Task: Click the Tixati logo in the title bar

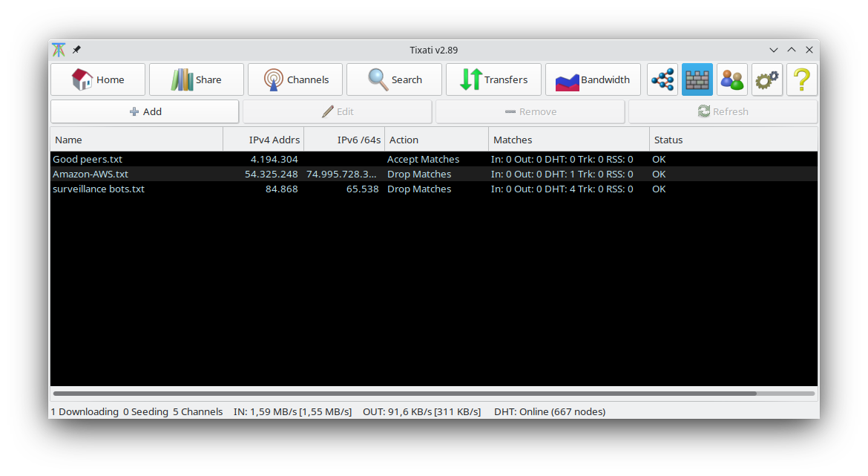Action: coord(58,50)
